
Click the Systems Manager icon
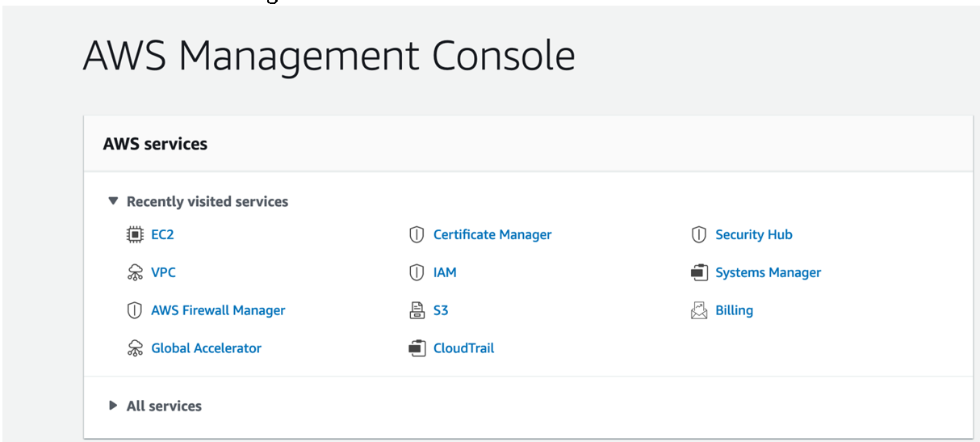click(699, 273)
